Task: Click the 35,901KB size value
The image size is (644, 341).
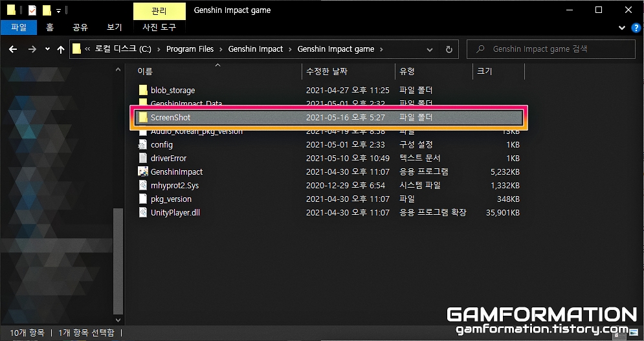Action: click(x=502, y=213)
